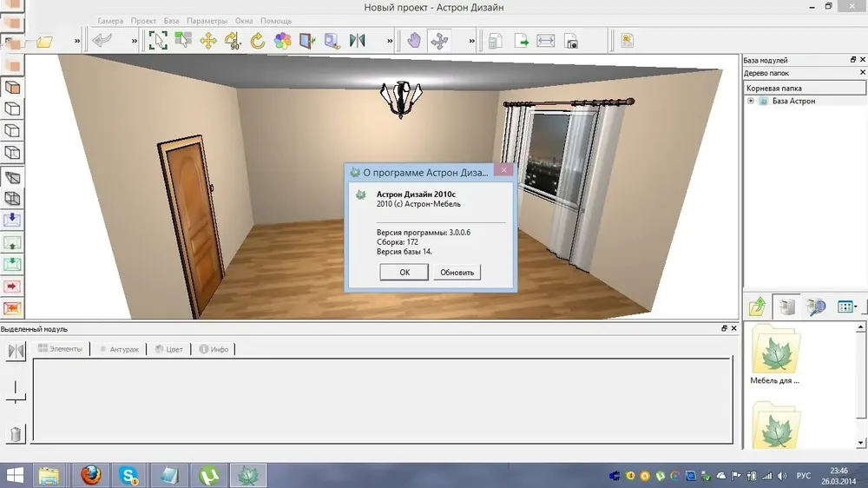
Task: Expand overflow chevron after undo icon
Action: 134,41
